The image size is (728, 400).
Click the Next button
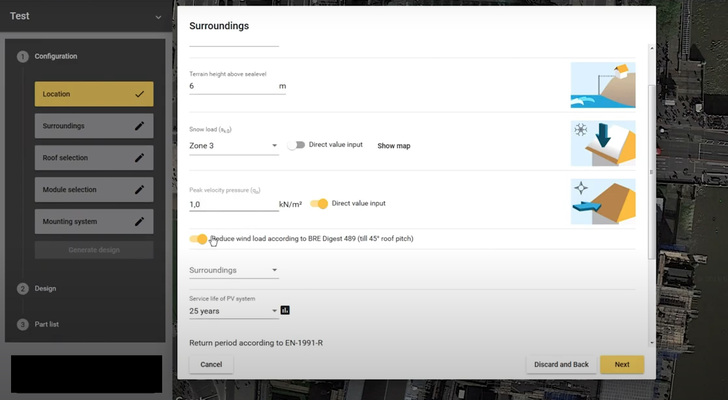pos(621,364)
